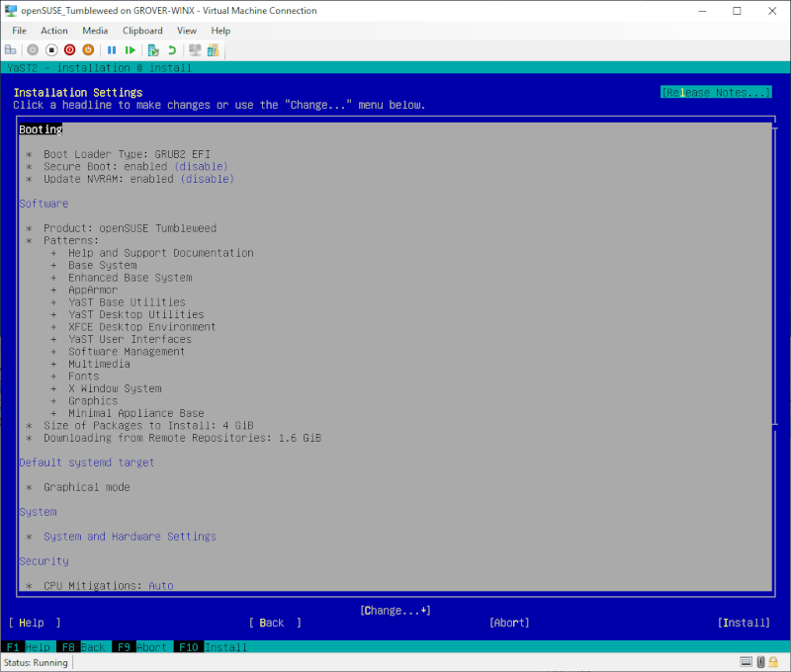The height and width of the screenshot is (672, 791).
Task: Create a checkpoint with the toolbar icon
Action: [153, 49]
